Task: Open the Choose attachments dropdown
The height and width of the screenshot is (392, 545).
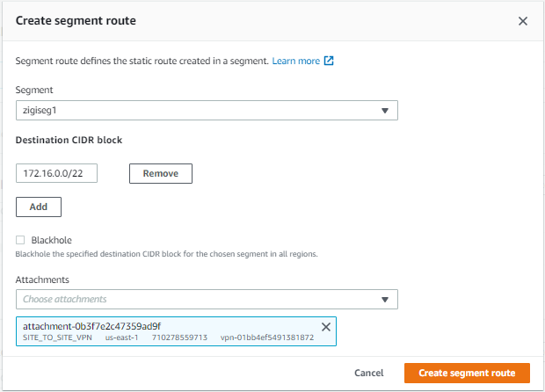Action: click(x=207, y=299)
